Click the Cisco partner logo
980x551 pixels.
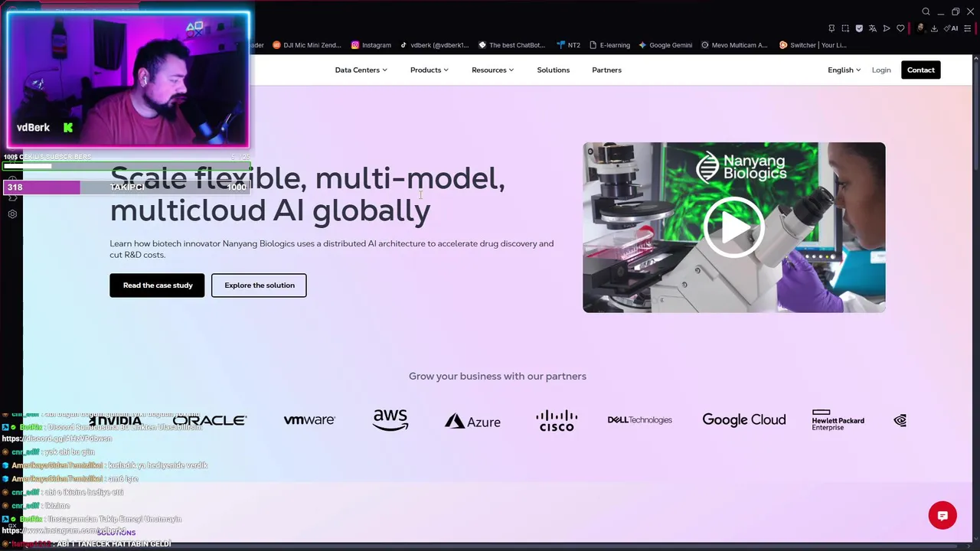click(557, 420)
